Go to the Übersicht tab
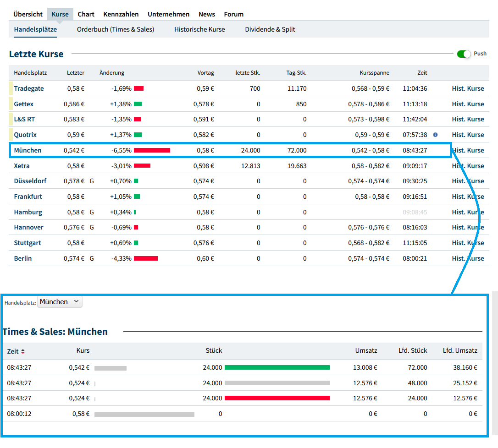 [28, 14]
